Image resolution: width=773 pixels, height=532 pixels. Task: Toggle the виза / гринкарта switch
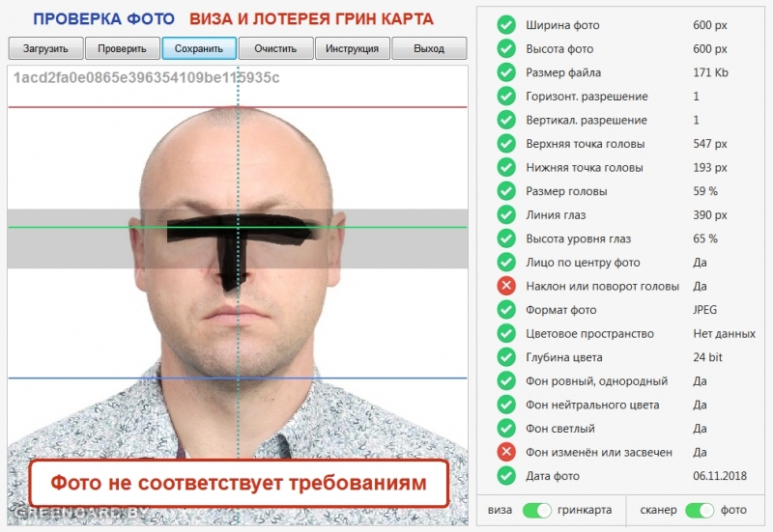[537, 511]
